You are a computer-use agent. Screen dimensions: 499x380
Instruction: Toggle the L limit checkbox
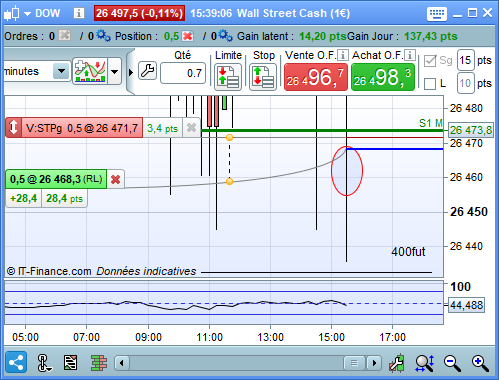[x=430, y=84]
